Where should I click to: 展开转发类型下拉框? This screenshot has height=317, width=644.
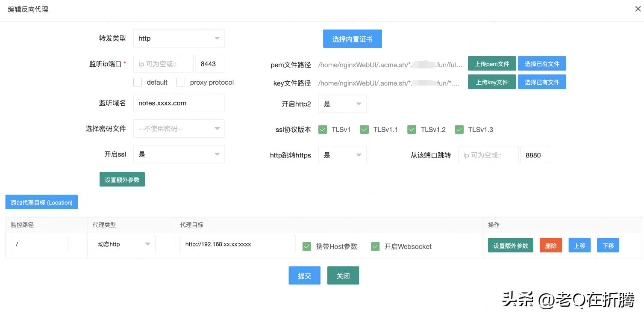179,38
